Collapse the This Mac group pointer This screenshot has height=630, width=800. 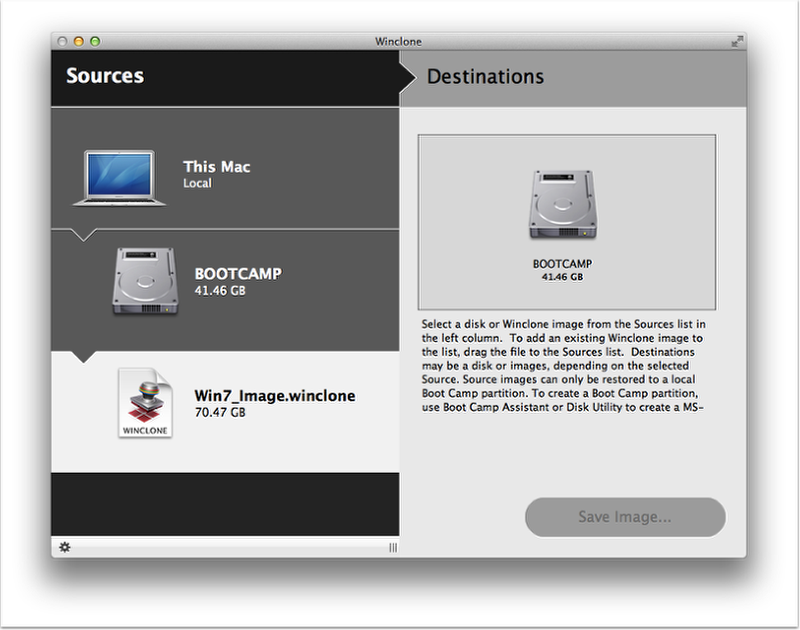coord(85,236)
